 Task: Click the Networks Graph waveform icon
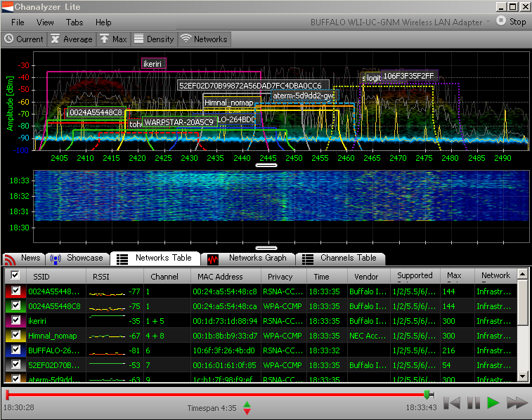[x=213, y=260]
